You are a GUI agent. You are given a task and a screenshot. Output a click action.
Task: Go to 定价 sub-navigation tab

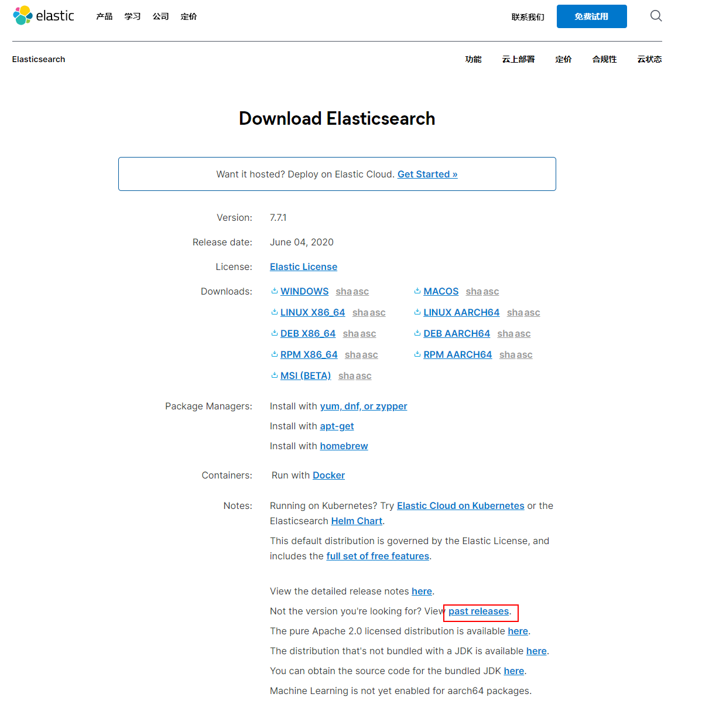[x=563, y=59]
